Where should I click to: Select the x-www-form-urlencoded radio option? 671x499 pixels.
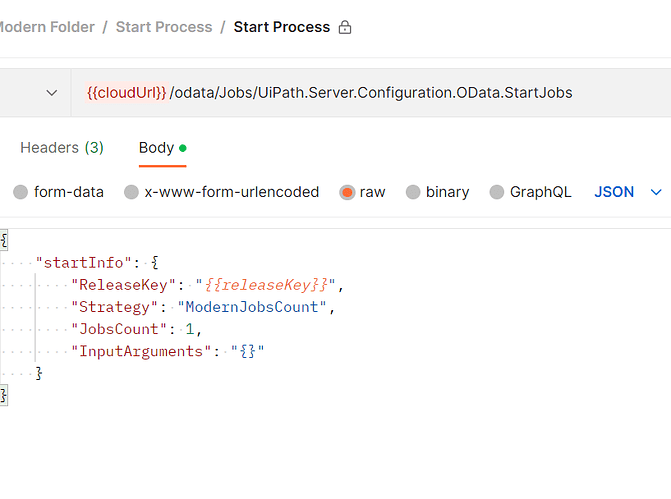131,192
